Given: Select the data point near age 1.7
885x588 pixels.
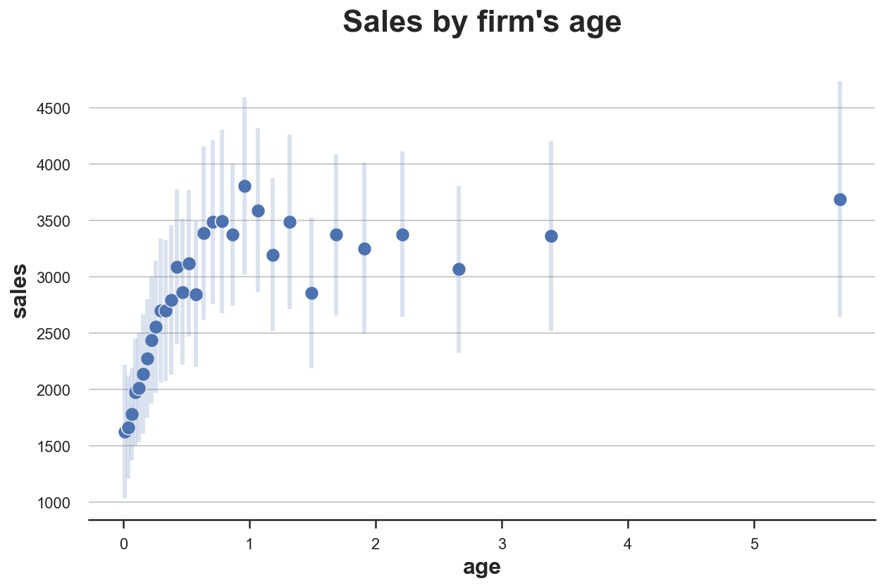Looking at the screenshot, I should tap(336, 234).
